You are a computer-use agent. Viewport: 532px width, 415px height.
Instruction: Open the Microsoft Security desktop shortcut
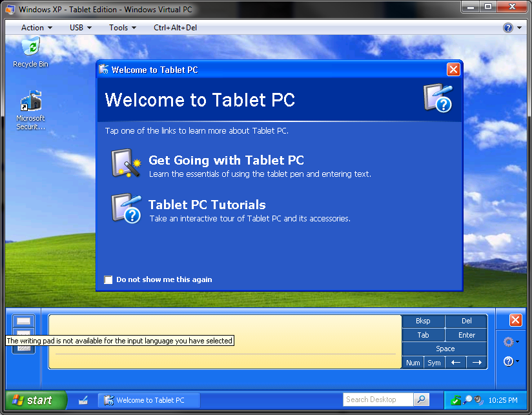coord(30,110)
